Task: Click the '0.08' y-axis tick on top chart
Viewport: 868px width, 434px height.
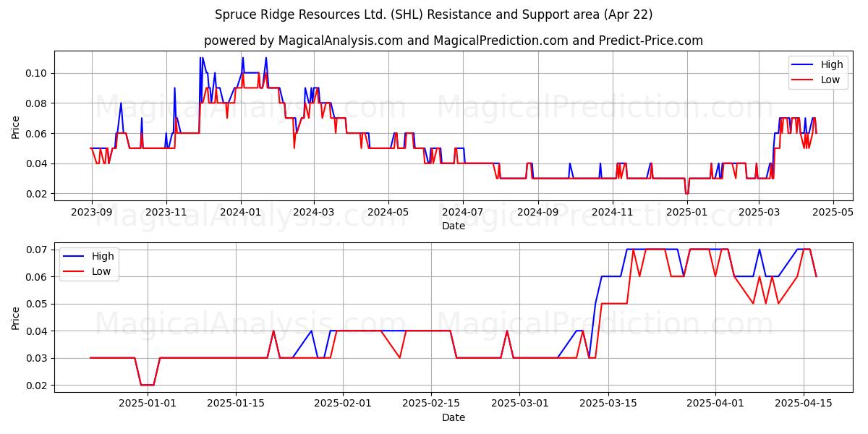Action: 38,103
